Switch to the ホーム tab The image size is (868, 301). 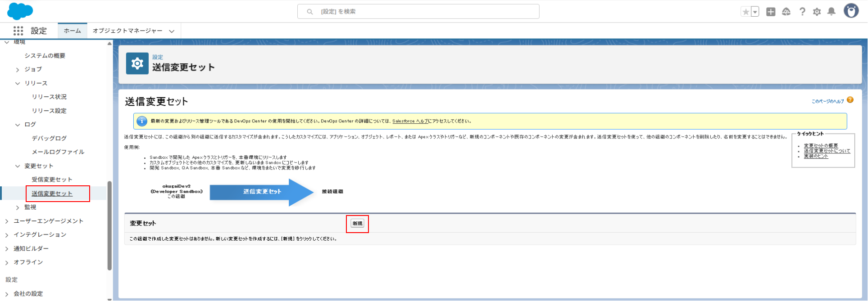click(x=72, y=31)
